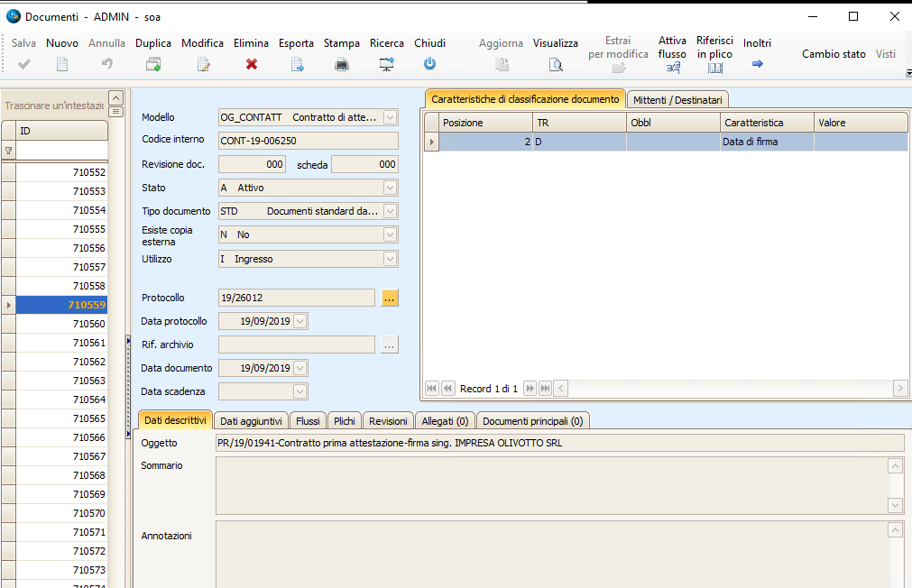Image resolution: width=912 pixels, height=588 pixels.
Task: Click the Duplica toolbar icon
Action: (x=153, y=64)
